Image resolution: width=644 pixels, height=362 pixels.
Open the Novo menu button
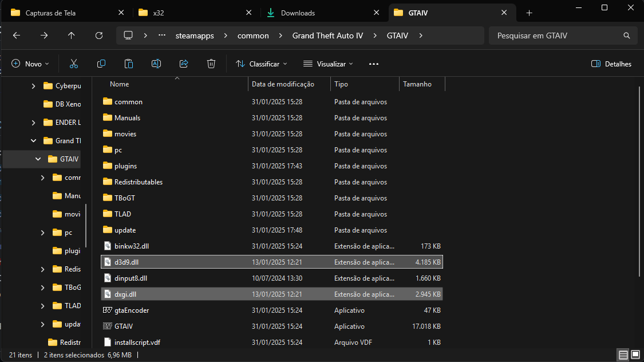30,64
